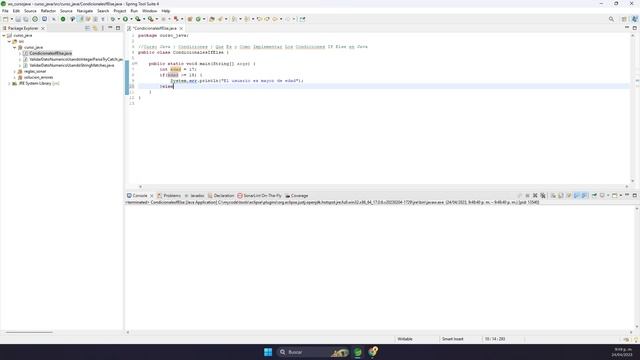The image size is (640, 360).
Task: Maximize the Package Explorer panel
Action: click(118, 28)
